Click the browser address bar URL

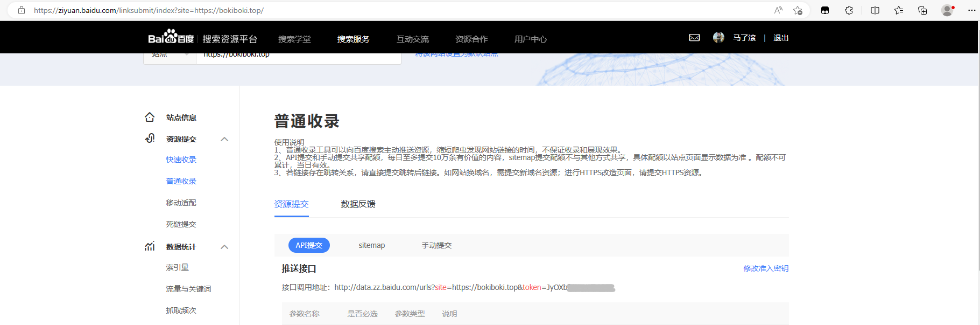coord(149,10)
